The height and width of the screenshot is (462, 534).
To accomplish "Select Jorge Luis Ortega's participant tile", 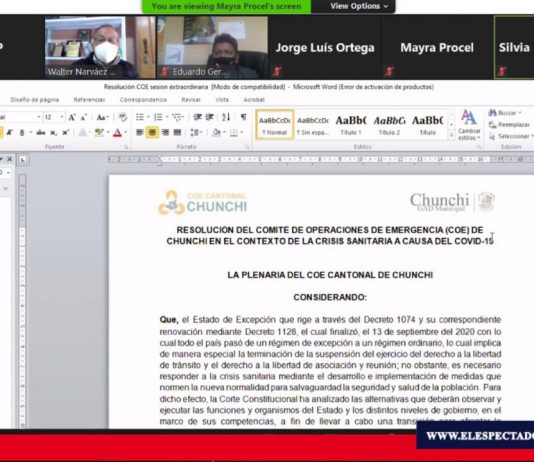I will click(325, 47).
